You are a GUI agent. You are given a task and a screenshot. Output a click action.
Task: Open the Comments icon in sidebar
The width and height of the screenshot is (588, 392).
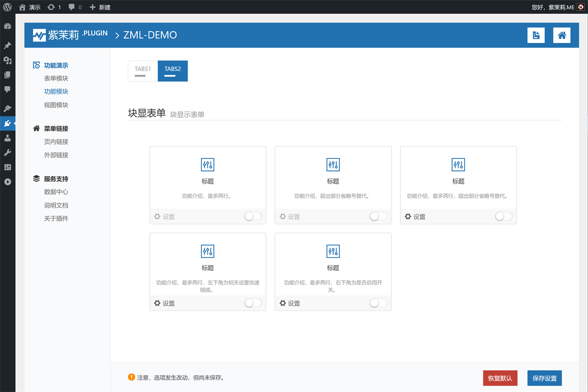7,90
